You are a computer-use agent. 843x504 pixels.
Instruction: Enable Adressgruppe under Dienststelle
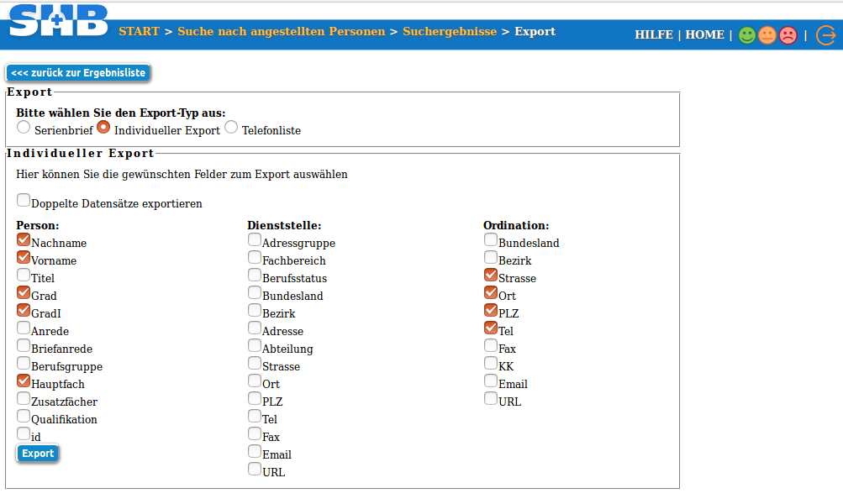coord(254,239)
